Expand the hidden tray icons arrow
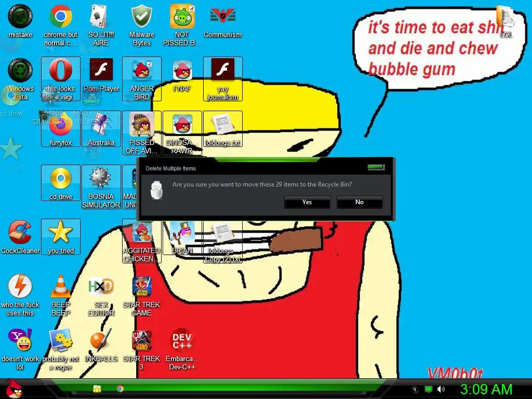The image size is (532, 399). coord(415,390)
